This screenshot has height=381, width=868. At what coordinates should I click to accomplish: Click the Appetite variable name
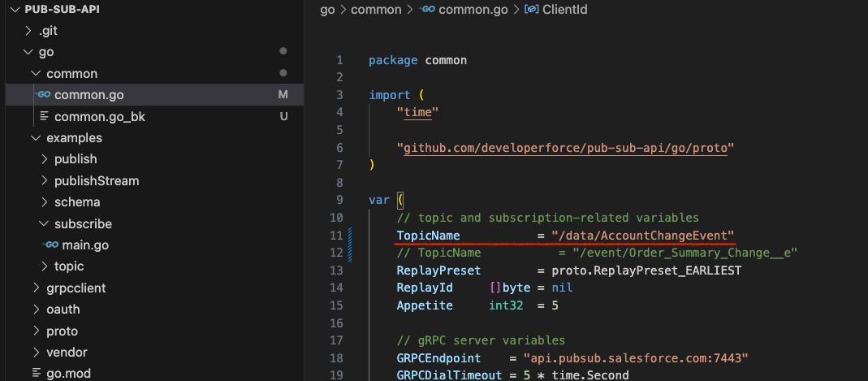[x=425, y=305]
